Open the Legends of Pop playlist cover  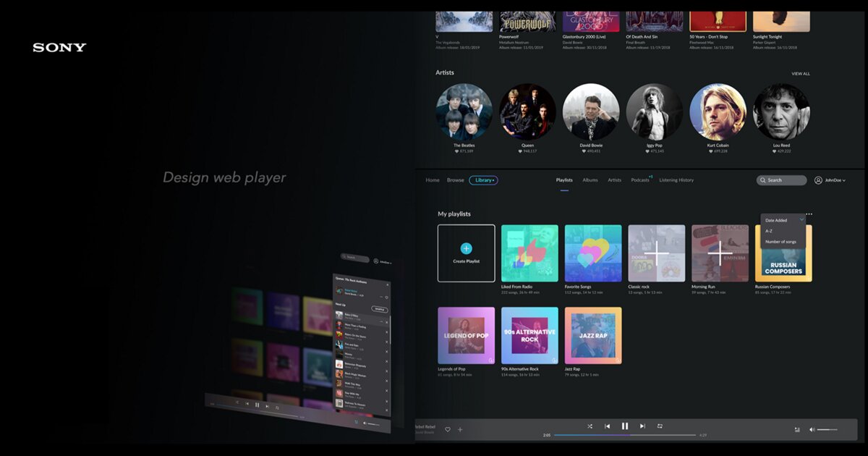[467, 335]
